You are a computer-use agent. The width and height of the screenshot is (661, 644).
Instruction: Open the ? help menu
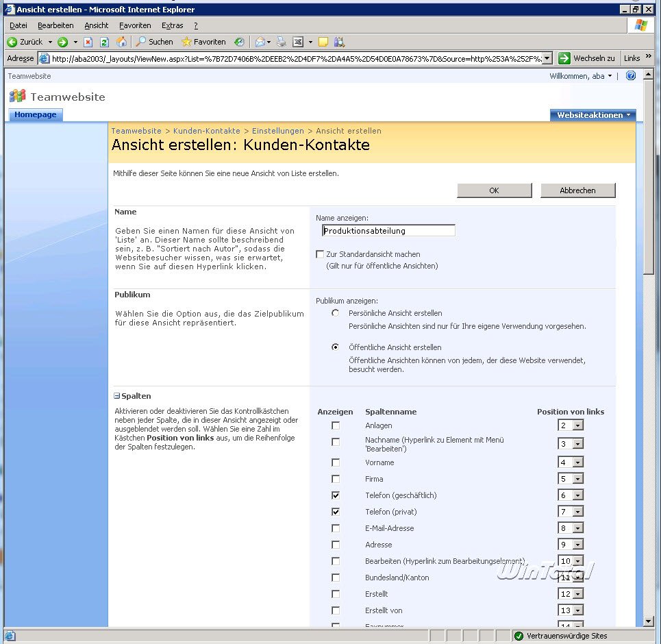point(196,25)
